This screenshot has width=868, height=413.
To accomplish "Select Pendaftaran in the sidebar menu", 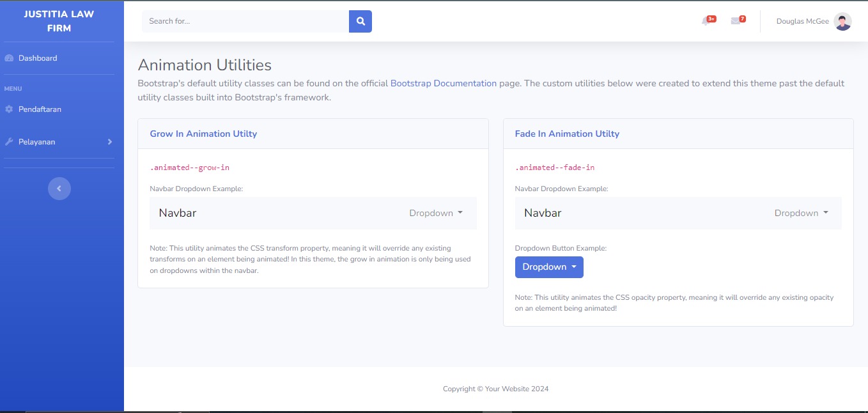I will click(x=40, y=109).
